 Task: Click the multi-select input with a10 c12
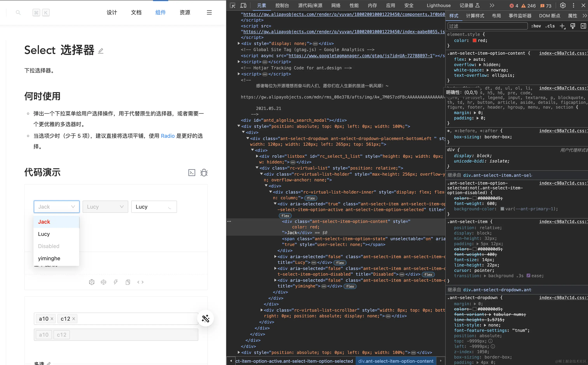tap(116, 319)
